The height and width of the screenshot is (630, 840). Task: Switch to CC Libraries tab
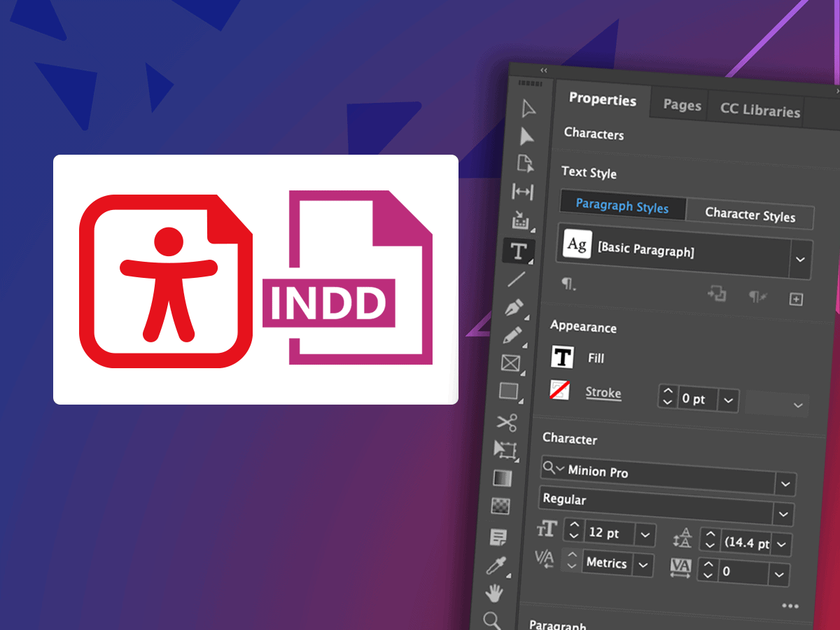tap(760, 111)
